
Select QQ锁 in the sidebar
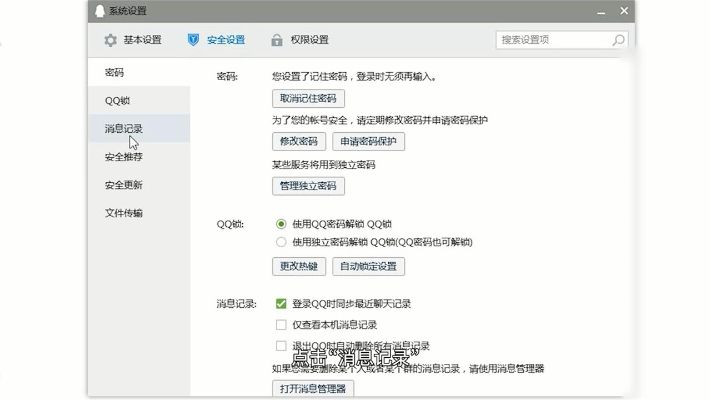[x=139, y=100]
